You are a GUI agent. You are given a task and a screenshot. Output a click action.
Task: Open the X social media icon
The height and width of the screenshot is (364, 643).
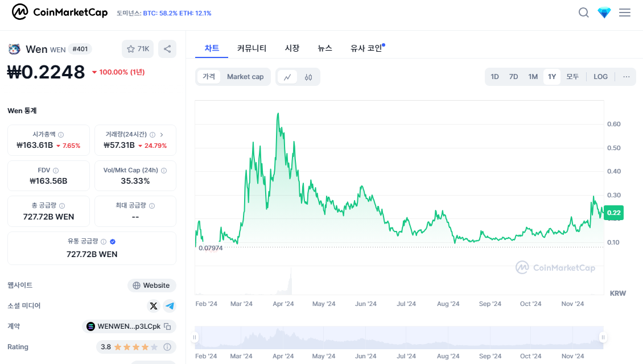pos(154,306)
